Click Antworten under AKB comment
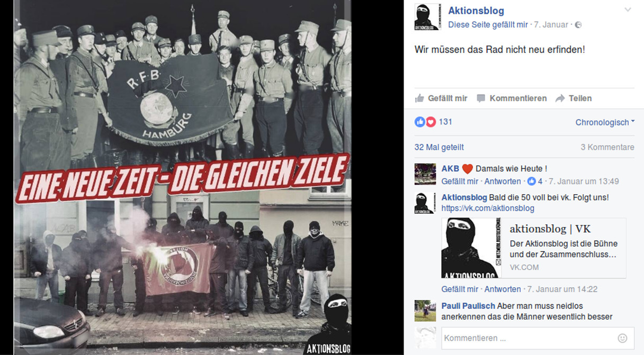The image size is (644, 355). click(503, 181)
